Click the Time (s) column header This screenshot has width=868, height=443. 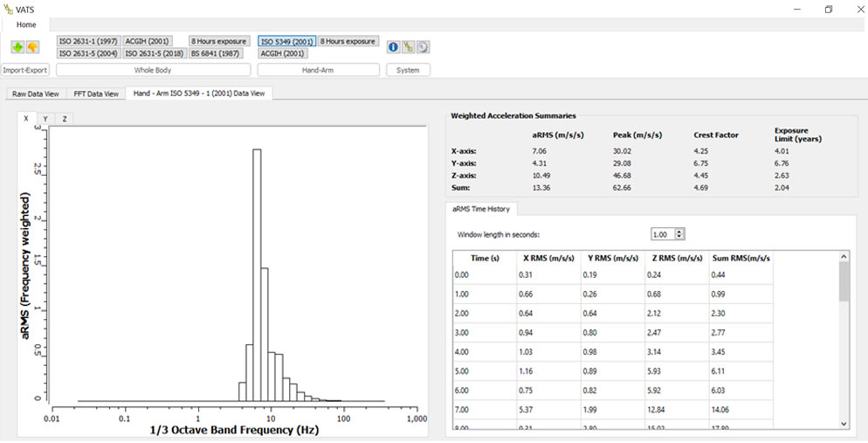point(485,258)
